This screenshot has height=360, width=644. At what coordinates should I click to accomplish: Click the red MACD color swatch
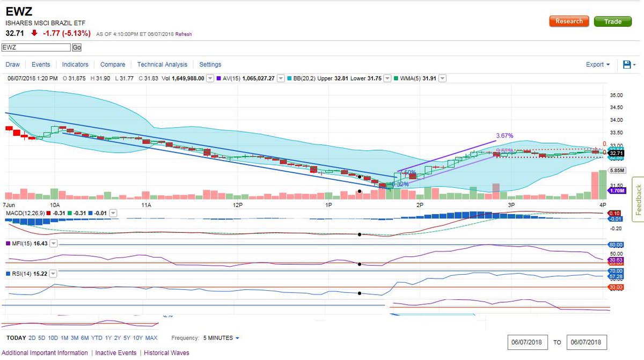click(x=48, y=214)
